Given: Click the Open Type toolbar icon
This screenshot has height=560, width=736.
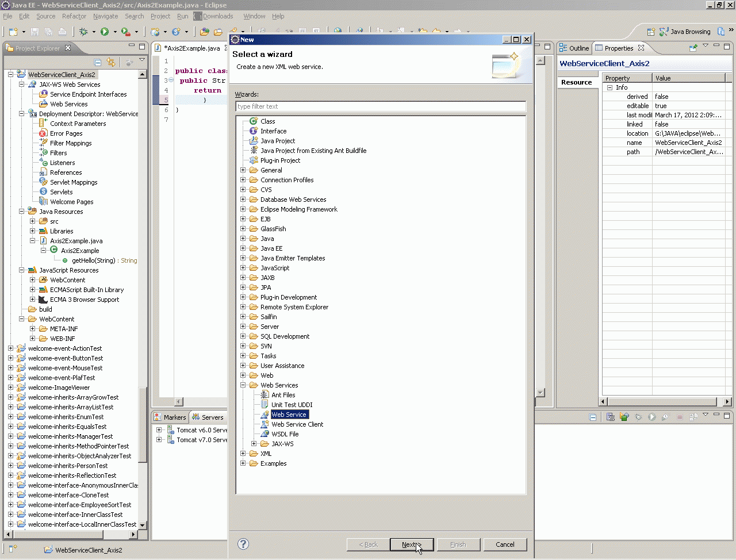Looking at the screenshot, I should coord(204,32).
